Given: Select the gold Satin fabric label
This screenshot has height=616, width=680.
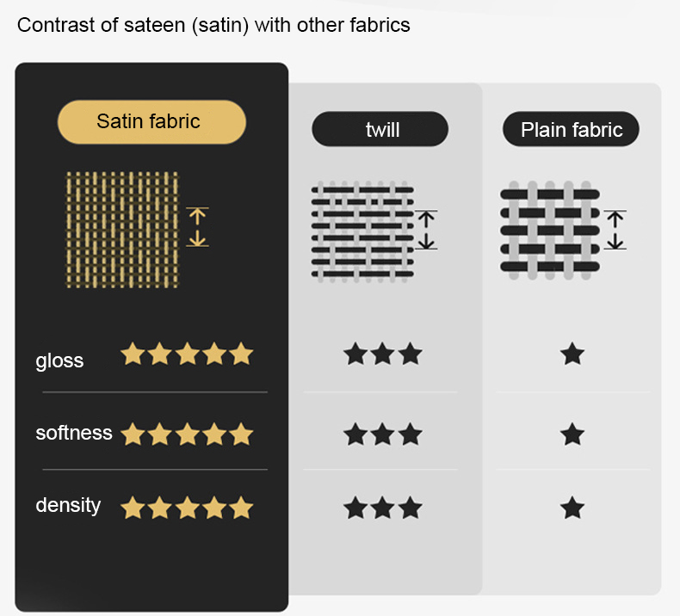Looking at the screenshot, I should tap(151, 121).
